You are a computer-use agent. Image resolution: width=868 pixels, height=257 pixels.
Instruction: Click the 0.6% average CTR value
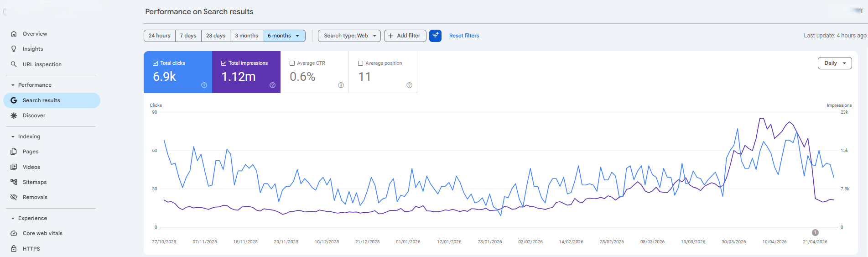(302, 77)
